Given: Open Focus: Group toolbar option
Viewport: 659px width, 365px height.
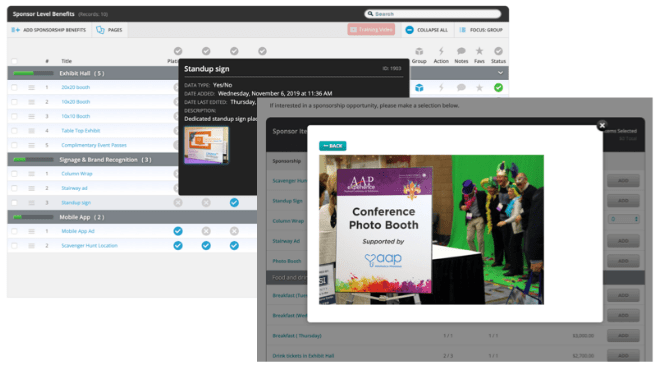Looking at the screenshot, I should click(481, 30).
